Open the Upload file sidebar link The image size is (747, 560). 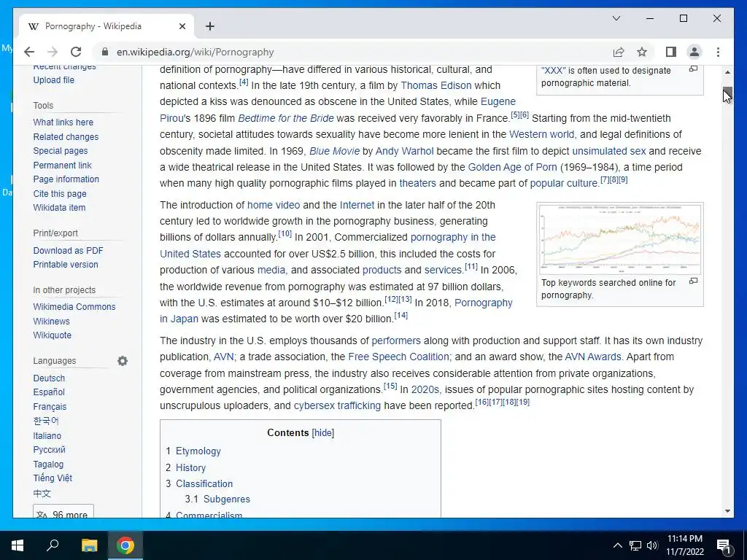[x=54, y=80]
